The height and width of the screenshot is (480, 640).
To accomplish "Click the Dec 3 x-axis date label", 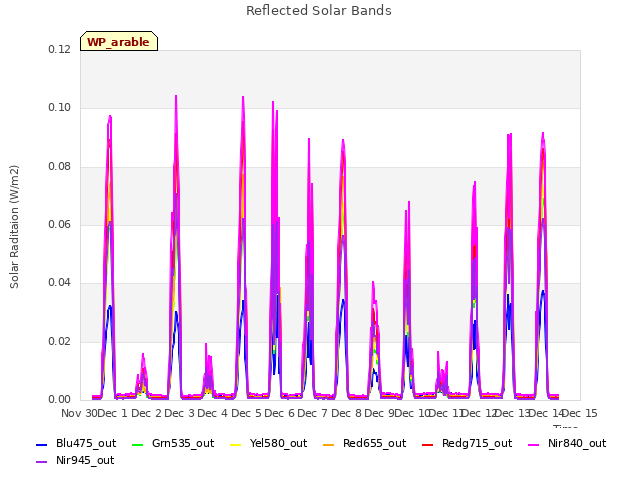I will click(180, 413).
